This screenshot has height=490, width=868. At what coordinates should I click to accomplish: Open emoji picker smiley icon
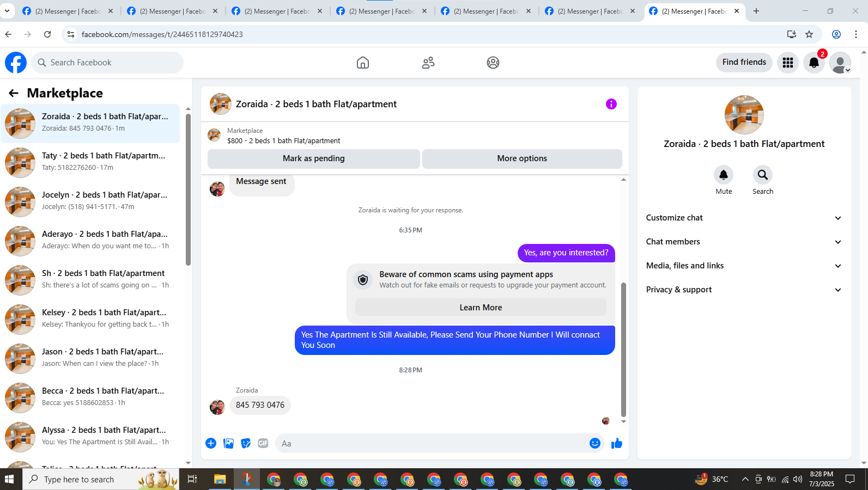(595, 443)
